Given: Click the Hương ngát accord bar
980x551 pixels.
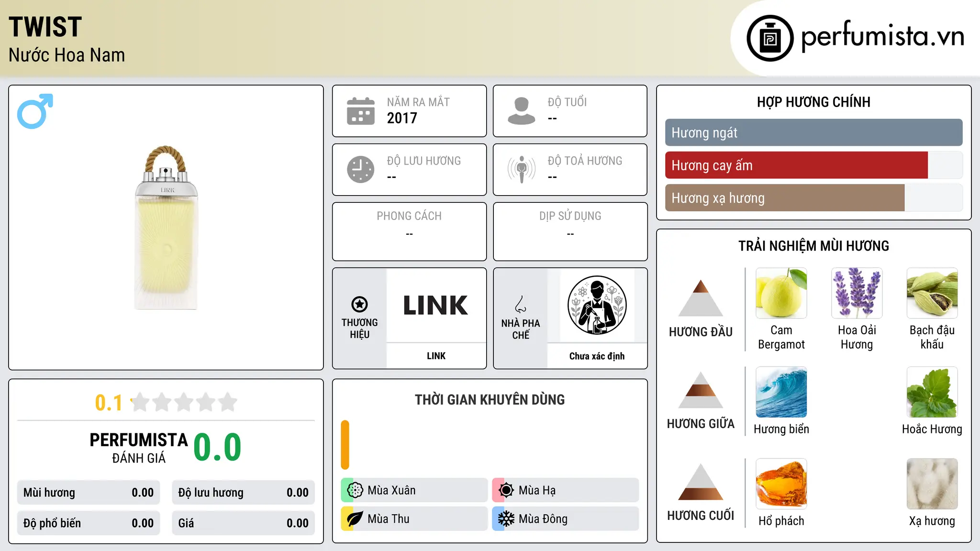Looking at the screenshot, I should click(814, 132).
